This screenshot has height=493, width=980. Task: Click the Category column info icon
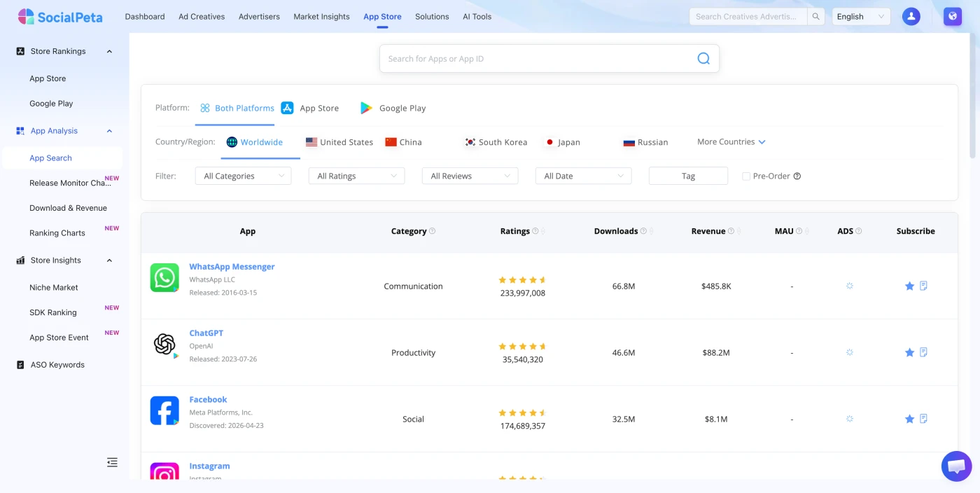click(x=432, y=231)
